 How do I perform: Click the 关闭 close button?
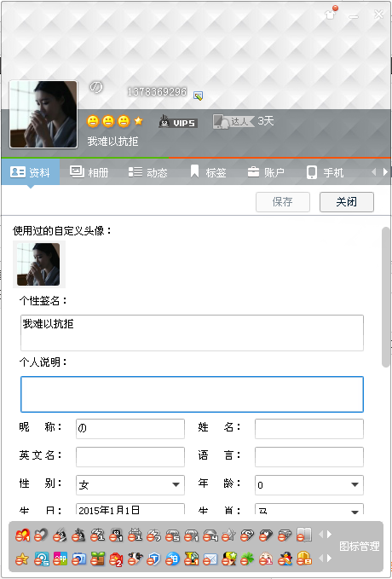tap(347, 201)
